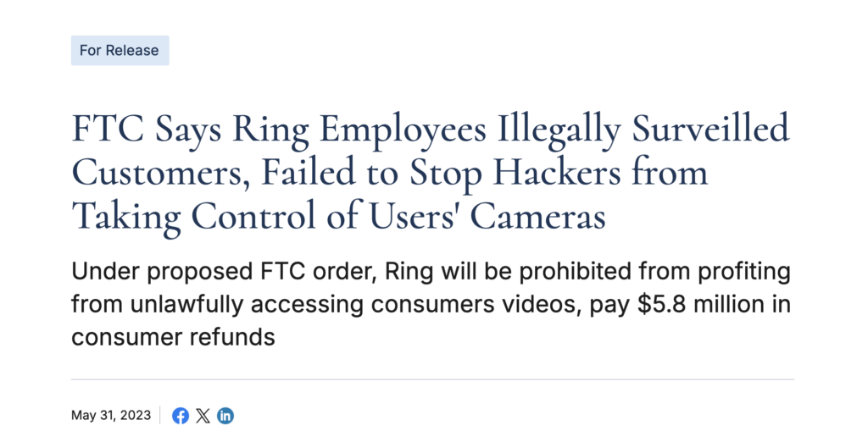The width and height of the screenshot is (868, 442).
Task: Click the Under proposed FTC order subheading
Action: pos(431,304)
